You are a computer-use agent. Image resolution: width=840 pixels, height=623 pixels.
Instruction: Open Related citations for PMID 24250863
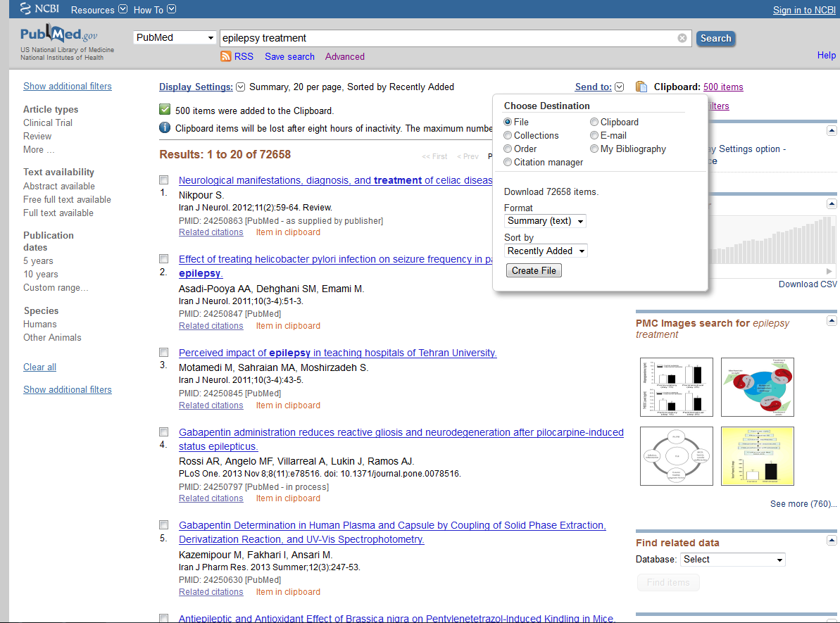point(211,232)
